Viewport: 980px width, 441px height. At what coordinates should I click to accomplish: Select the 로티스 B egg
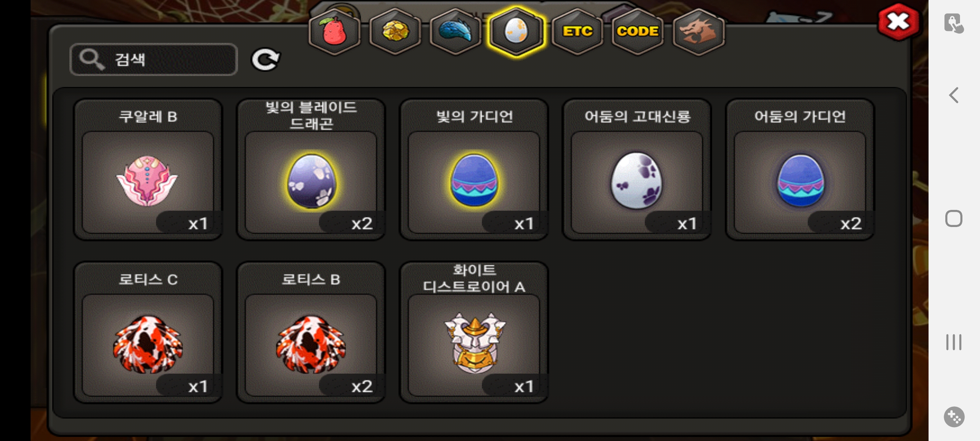click(x=311, y=332)
